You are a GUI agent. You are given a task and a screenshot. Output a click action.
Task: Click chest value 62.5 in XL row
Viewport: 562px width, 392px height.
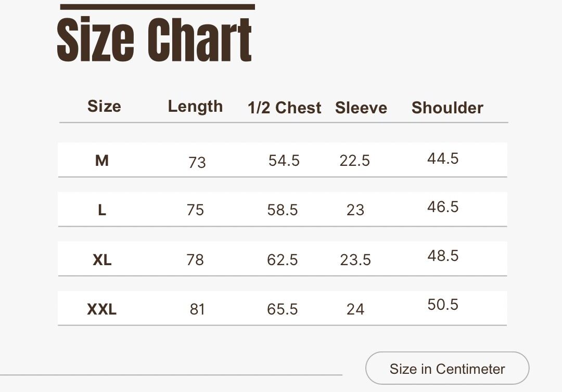coord(283,260)
